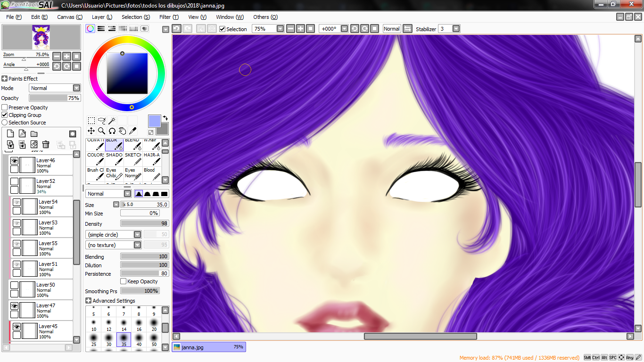Click the layer Opacity slider

click(55, 98)
